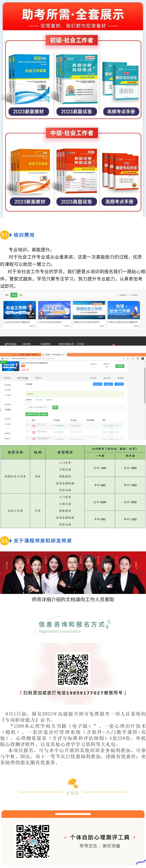The image size is (146, 868).
Task: Click the first blue button in student management toolbar
Action: coord(97,384)
